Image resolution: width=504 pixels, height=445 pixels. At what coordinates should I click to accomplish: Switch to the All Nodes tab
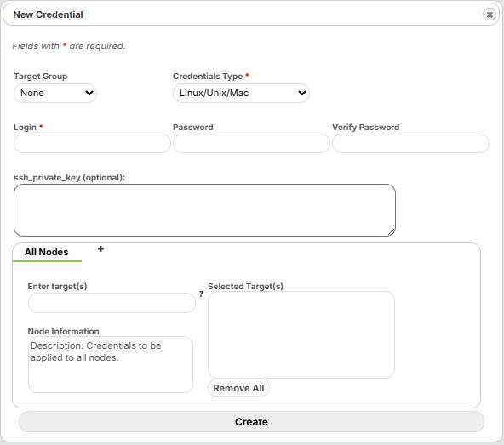(x=47, y=252)
